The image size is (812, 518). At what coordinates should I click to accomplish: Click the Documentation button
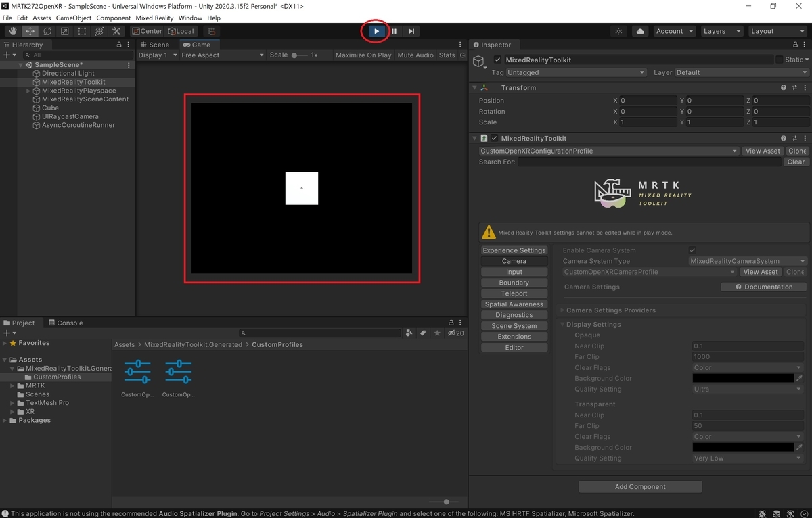point(763,287)
